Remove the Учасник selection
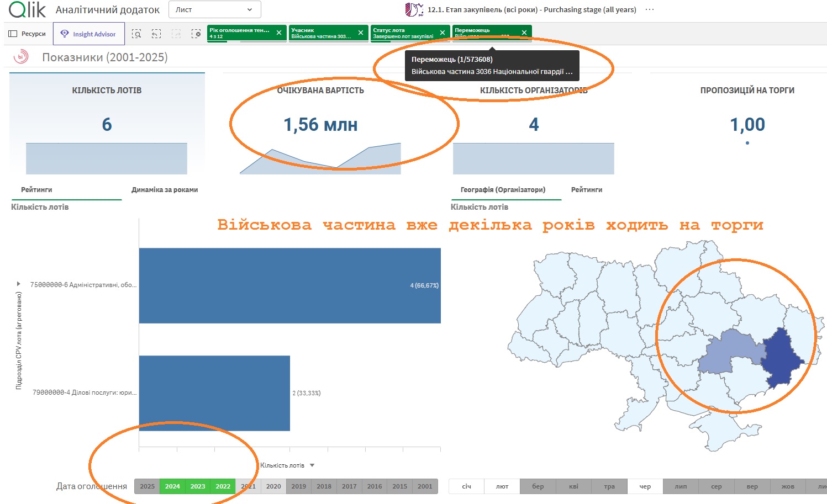Image resolution: width=827 pixels, height=504 pixels. pyautogui.click(x=361, y=33)
